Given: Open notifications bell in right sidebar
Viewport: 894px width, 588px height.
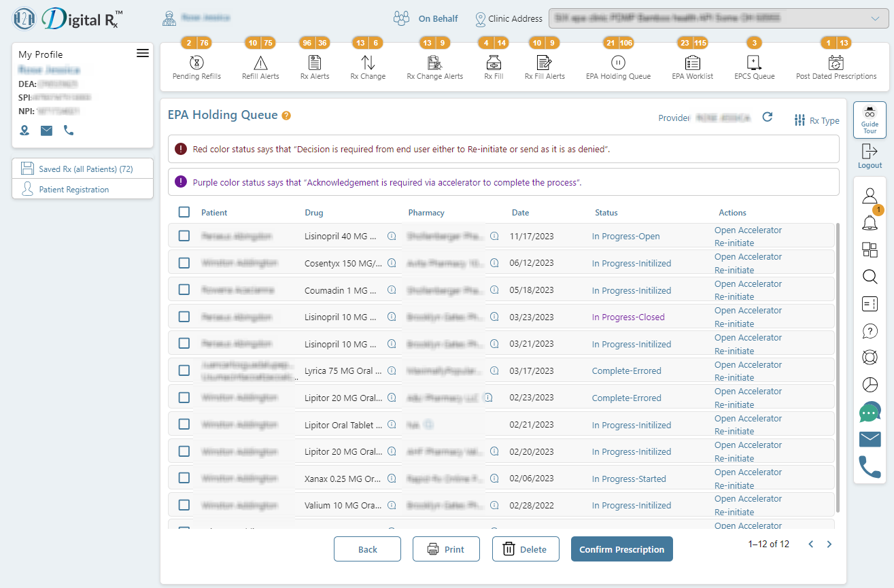Looking at the screenshot, I should point(870,223).
